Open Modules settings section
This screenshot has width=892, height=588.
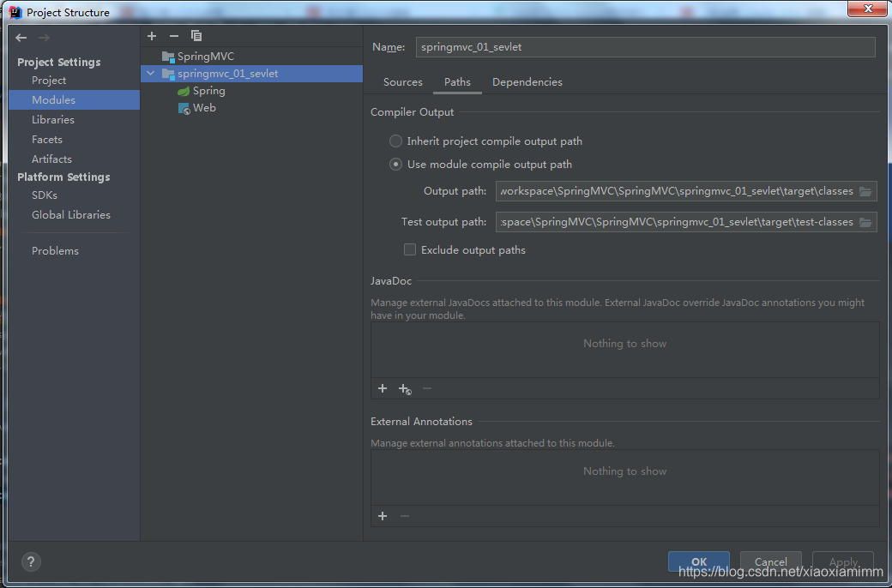pyautogui.click(x=74, y=99)
